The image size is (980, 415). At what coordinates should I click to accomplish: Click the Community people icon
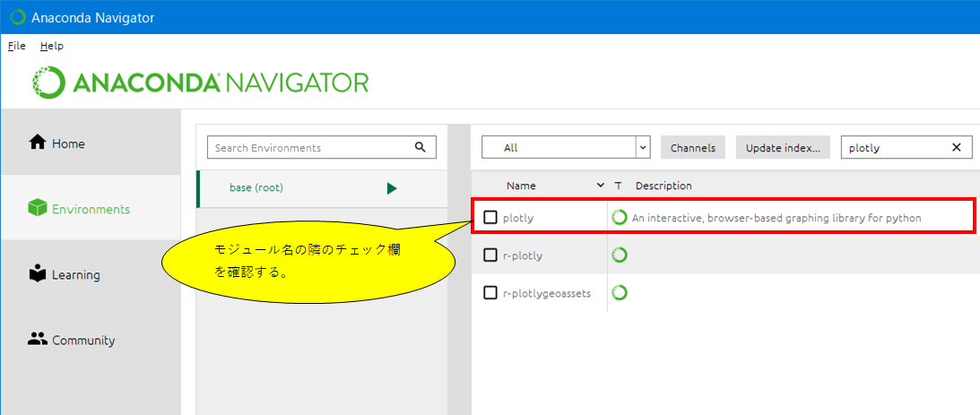[38, 340]
